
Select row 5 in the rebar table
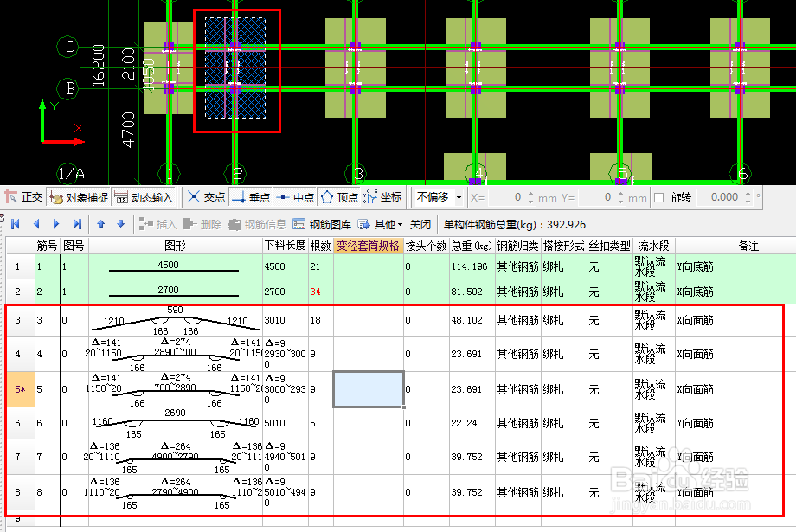19,389
